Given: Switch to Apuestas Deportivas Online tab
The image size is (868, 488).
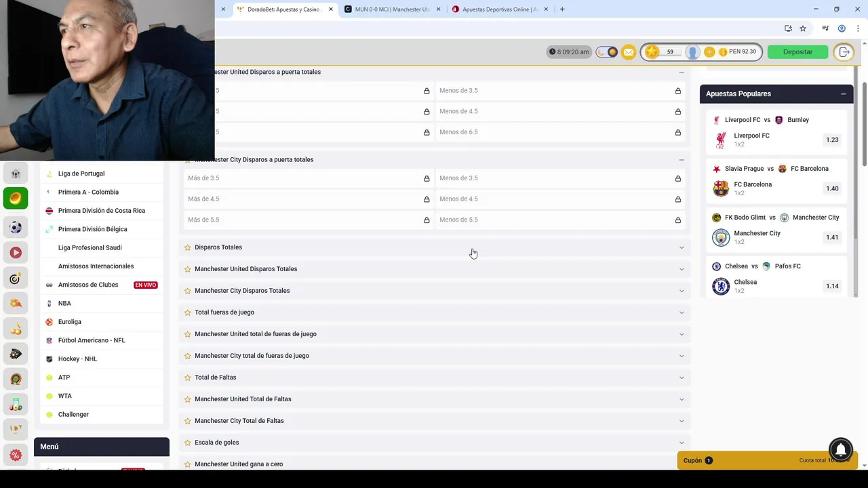Looking at the screenshot, I should (x=500, y=9).
